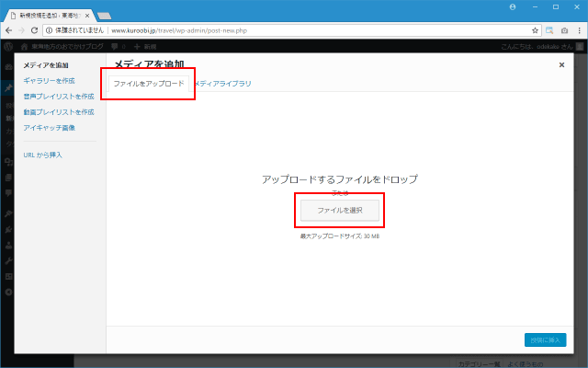588x368 pixels.
Task: Select メディアを追加 in the sidebar
Action: (46, 65)
